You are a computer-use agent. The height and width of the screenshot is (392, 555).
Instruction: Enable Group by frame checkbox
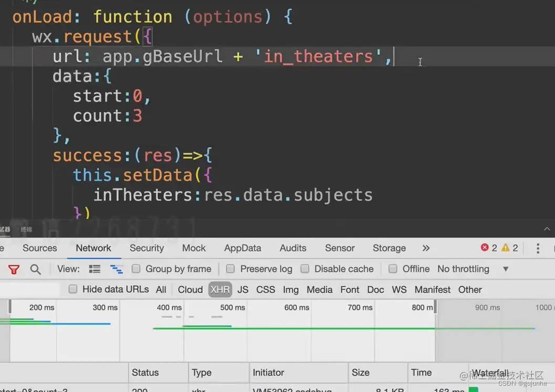point(136,269)
